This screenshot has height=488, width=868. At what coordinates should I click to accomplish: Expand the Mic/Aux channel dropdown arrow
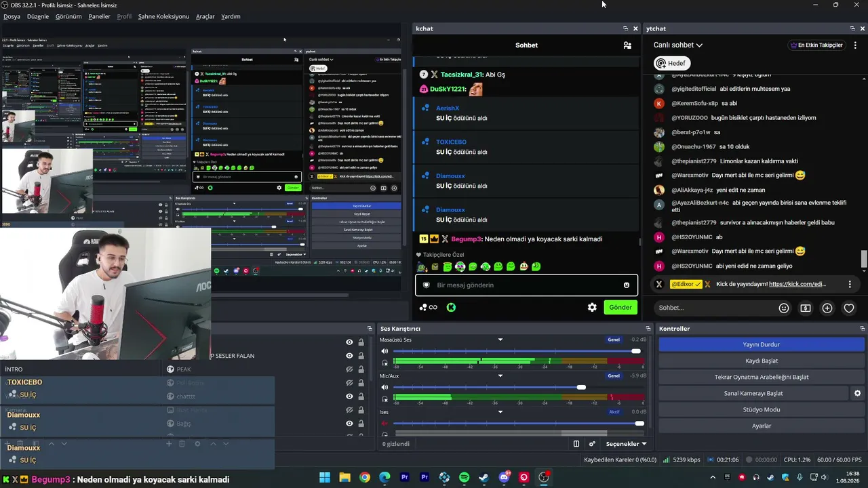pyautogui.click(x=500, y=375)
